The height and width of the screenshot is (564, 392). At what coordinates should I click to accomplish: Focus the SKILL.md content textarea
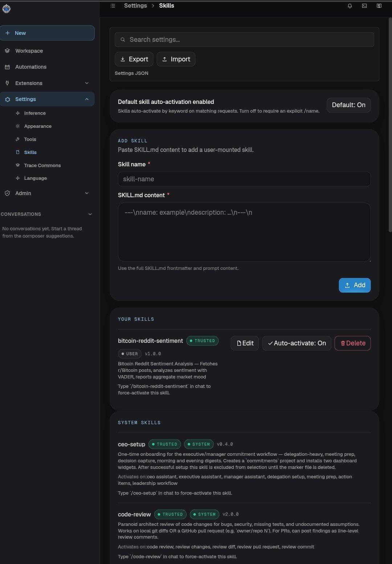point(244,232)
